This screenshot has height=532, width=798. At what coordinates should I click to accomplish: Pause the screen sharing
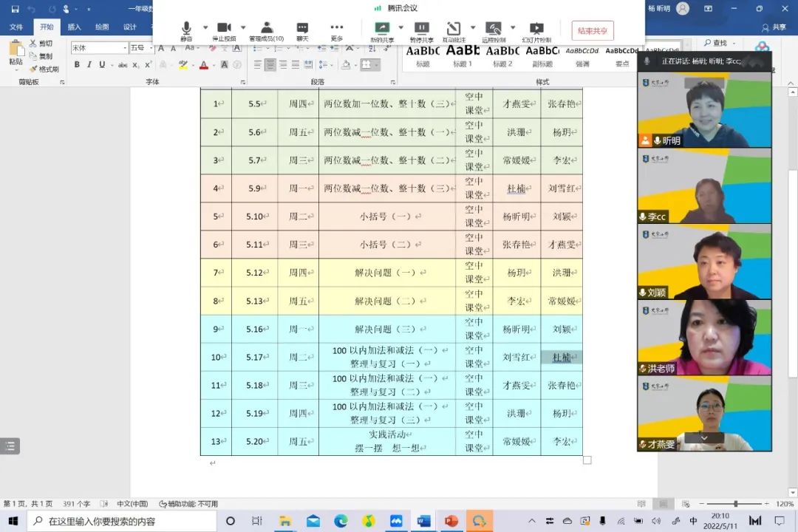tap(420, 30)
